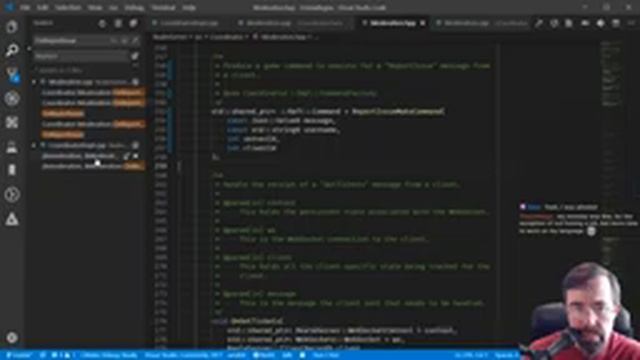
Task: Click the Replace input field
Action: coord(81,56)
